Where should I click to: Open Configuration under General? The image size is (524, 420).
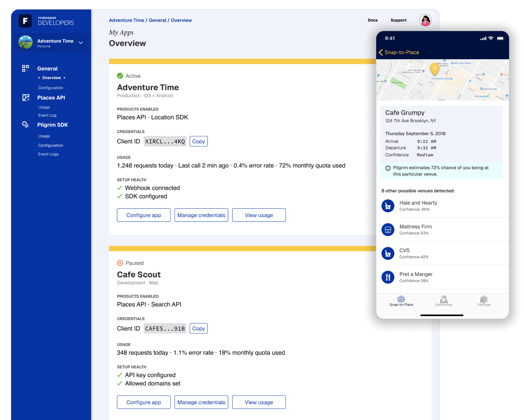click(x=51, y=88)
